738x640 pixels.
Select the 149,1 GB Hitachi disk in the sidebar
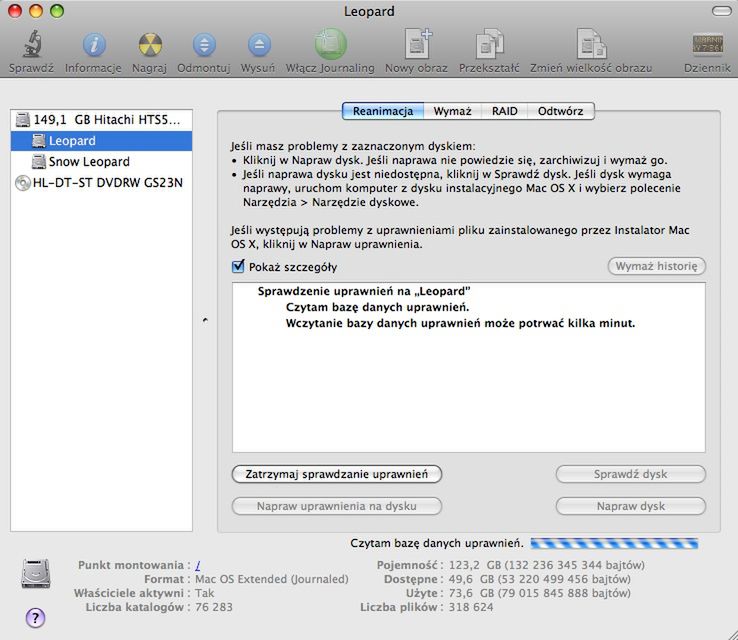101,120
